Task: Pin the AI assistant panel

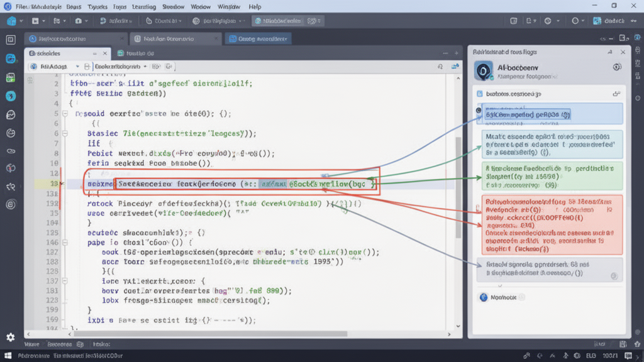Action: pyautogui.click(x=610, y=52)
